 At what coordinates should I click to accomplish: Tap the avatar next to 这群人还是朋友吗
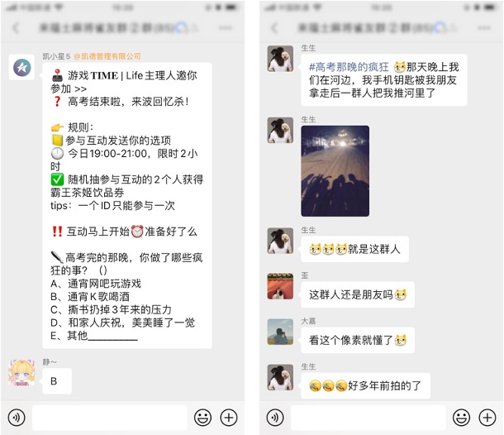[280, 286]
